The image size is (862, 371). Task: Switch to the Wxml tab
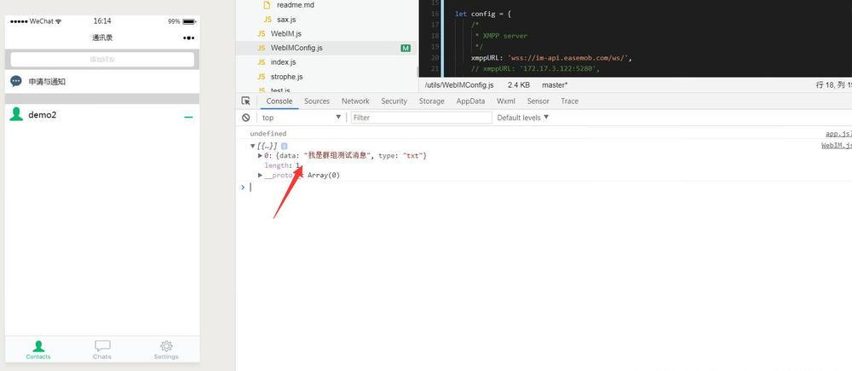coord(506,101)
